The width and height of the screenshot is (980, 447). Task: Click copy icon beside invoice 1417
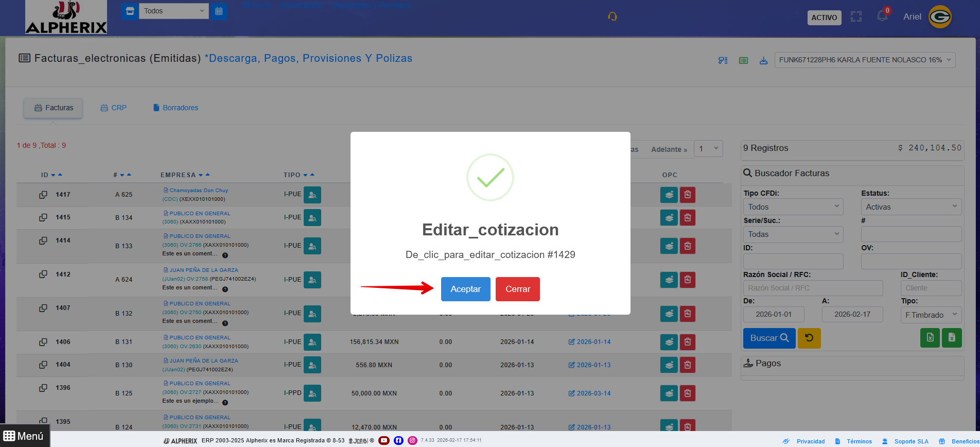(43, 195)
